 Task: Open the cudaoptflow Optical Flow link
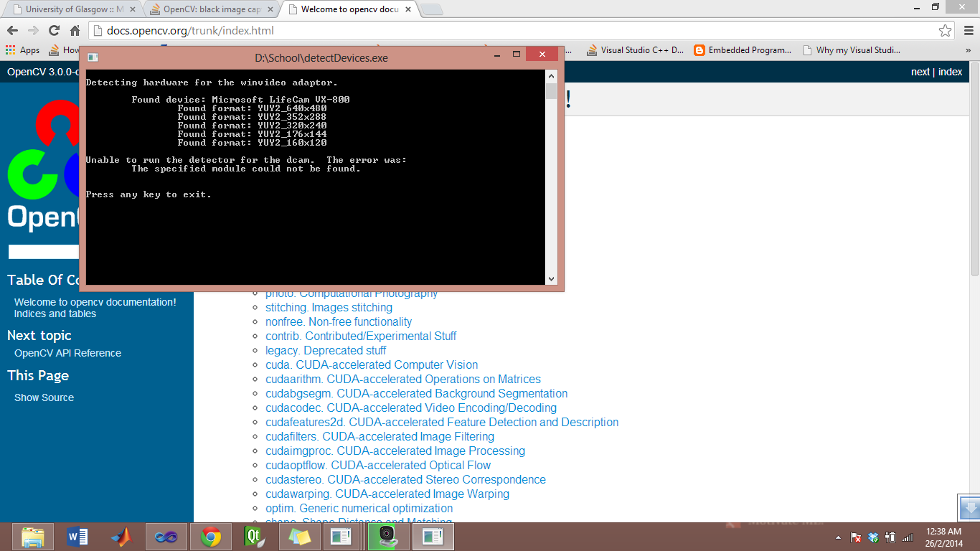pyautogui.click(x=378, y=465)
